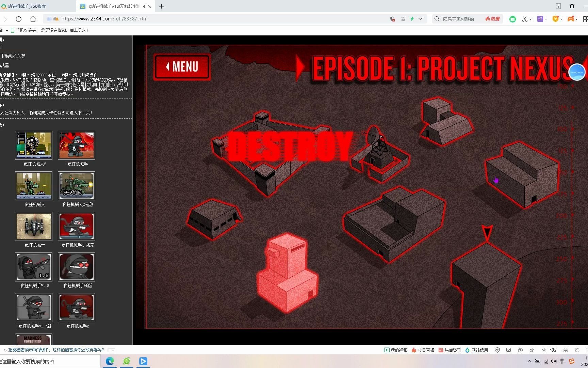
Task: Open the game controller extension icon
Action: coord(571,19)
